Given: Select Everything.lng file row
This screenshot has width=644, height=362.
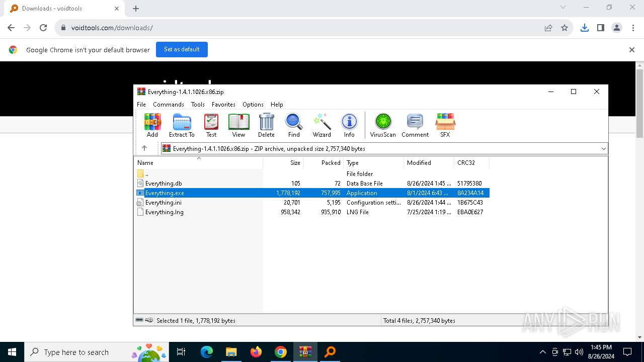Looking at the screenshot, I should (x=311, y=212).
